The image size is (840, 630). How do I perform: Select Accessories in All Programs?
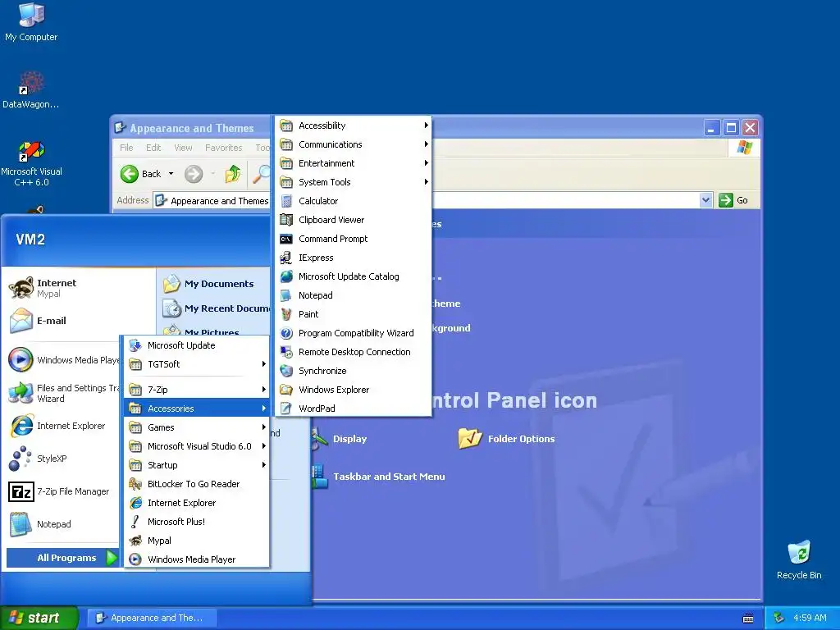coord(196,409)
